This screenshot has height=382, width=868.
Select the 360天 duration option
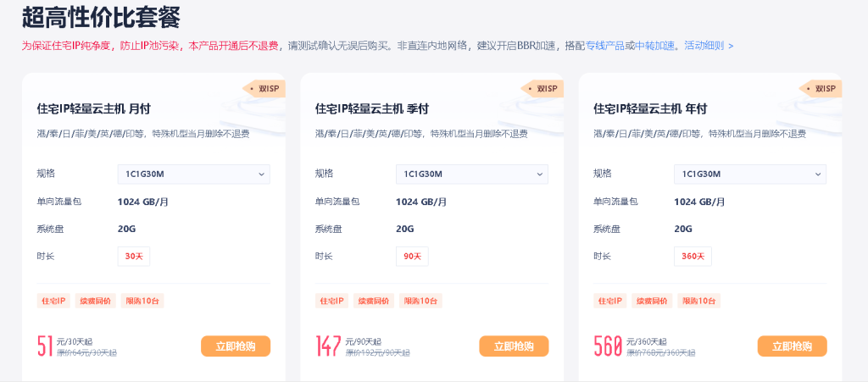(693, 256)
